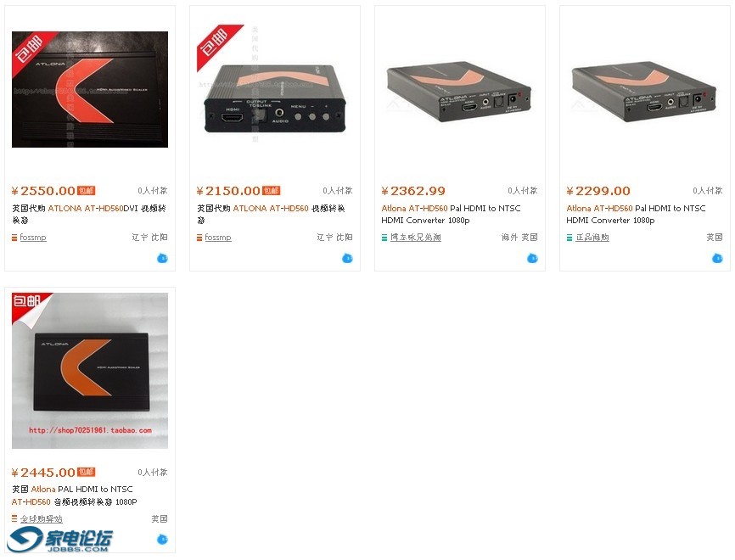Open the ATLONA AT-HD560DVI listing title link

tap(89, 214)
